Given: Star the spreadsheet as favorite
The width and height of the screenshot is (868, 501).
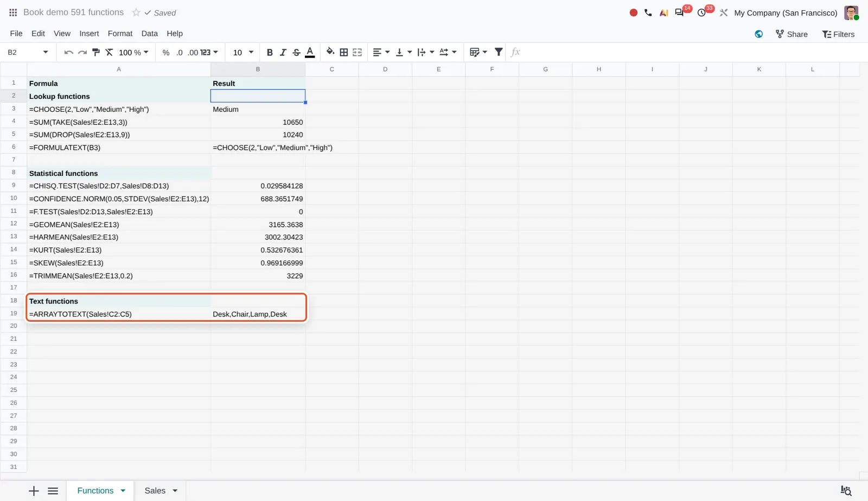Looking at the screenshot, I should click(136, 12).
